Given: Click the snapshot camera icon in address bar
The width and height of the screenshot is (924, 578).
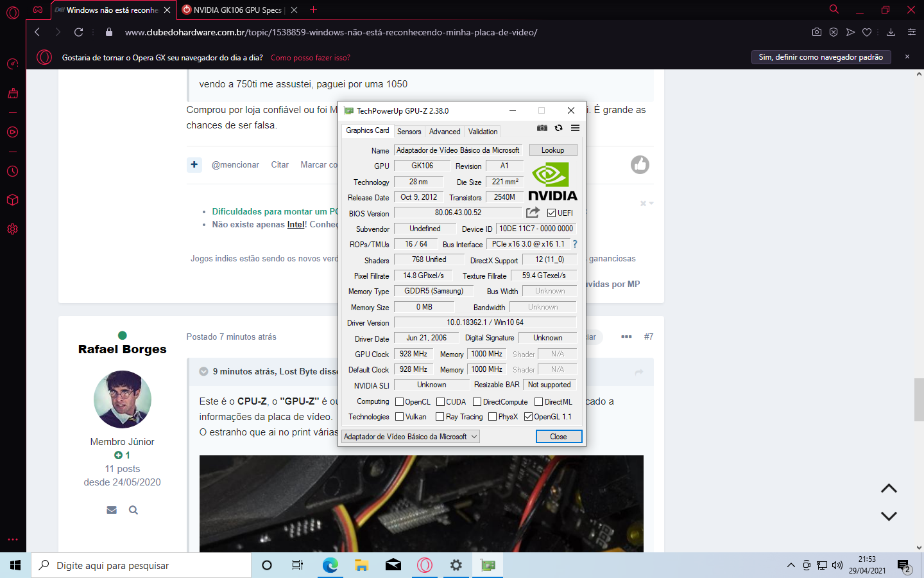Looking at the screenshot, I should point(816,32).
